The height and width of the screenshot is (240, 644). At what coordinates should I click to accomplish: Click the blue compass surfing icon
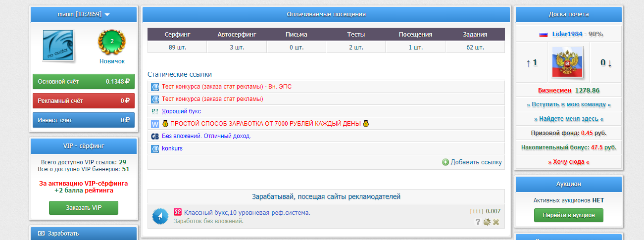[161, 216]
